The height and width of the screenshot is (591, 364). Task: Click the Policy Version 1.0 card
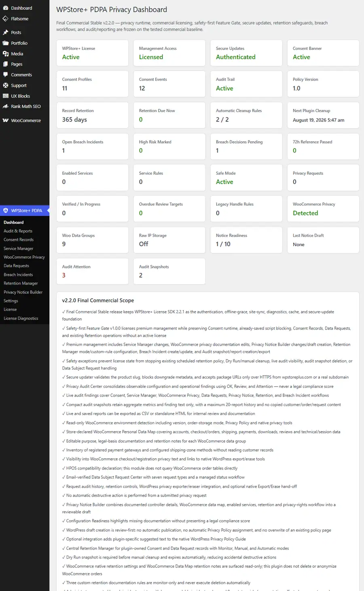click(323, 84)
